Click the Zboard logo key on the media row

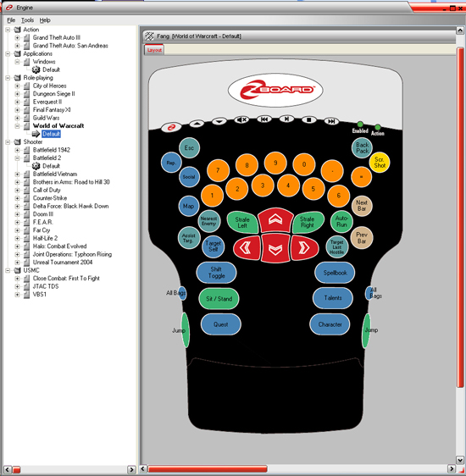(171, 127)
